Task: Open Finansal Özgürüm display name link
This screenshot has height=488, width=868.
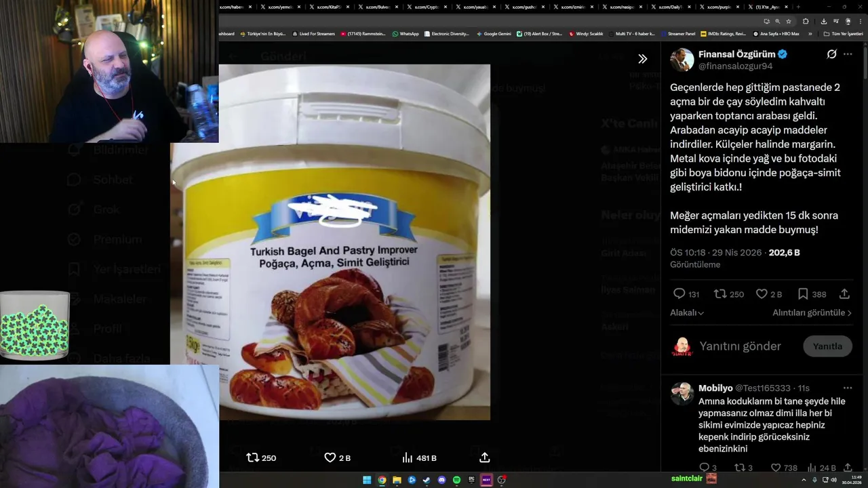Action: 736,54
